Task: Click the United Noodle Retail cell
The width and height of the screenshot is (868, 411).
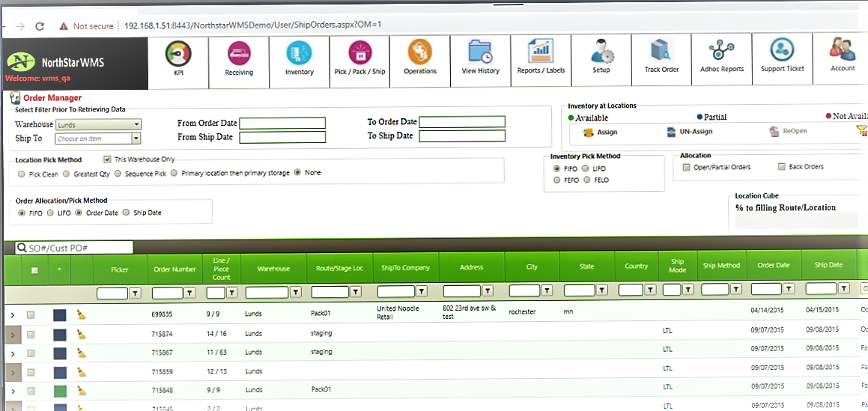Action: pyautogui.click(x=398, y=312)
